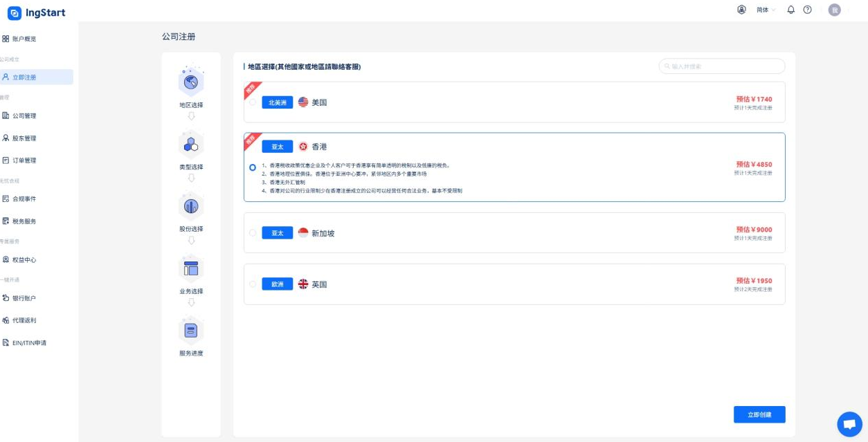
Task: Click the 股份选择 chart step icon
Action: coord(191,206)
